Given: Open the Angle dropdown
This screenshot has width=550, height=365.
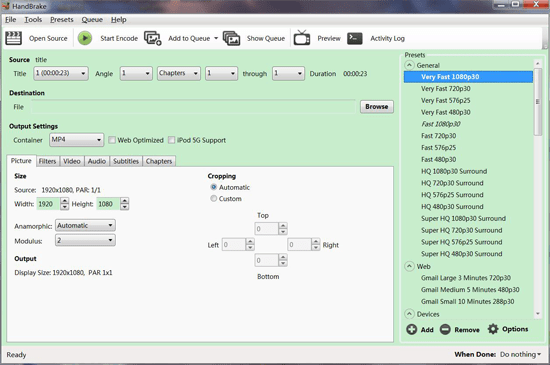Looking at the screenshot, I should click(136, 73).
